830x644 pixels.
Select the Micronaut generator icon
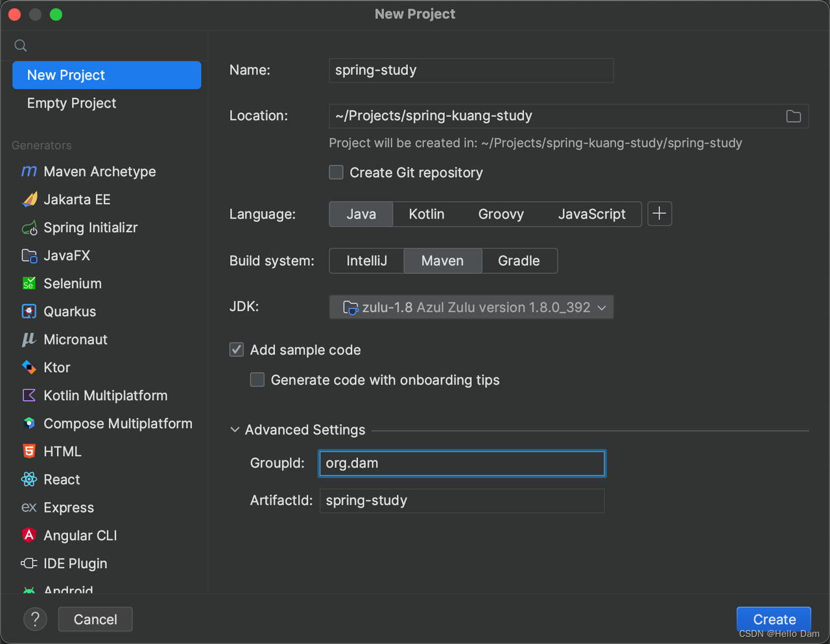29,339
